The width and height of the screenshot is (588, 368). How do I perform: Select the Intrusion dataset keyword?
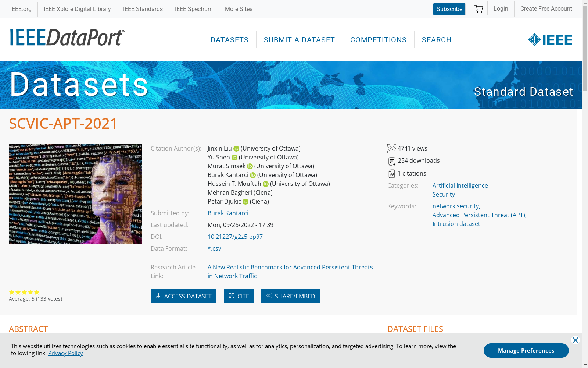pyautogui.click(x=456, y=224)
